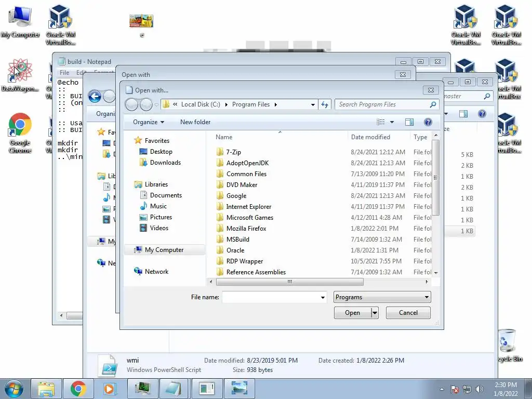Select My Computer in navigation pane
532x399 pixels.
pyautogui.click(x=164, y=250)
